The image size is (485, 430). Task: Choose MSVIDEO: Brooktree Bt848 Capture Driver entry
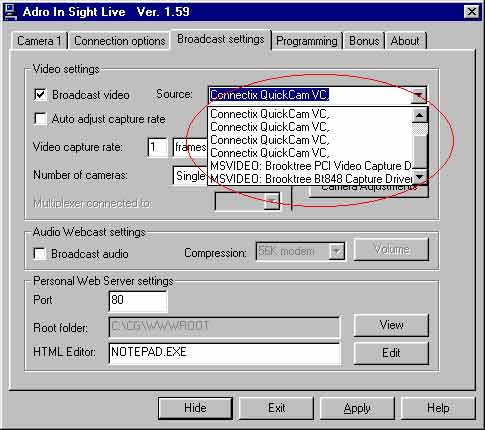pyautogui.click(x=311, y=179)
